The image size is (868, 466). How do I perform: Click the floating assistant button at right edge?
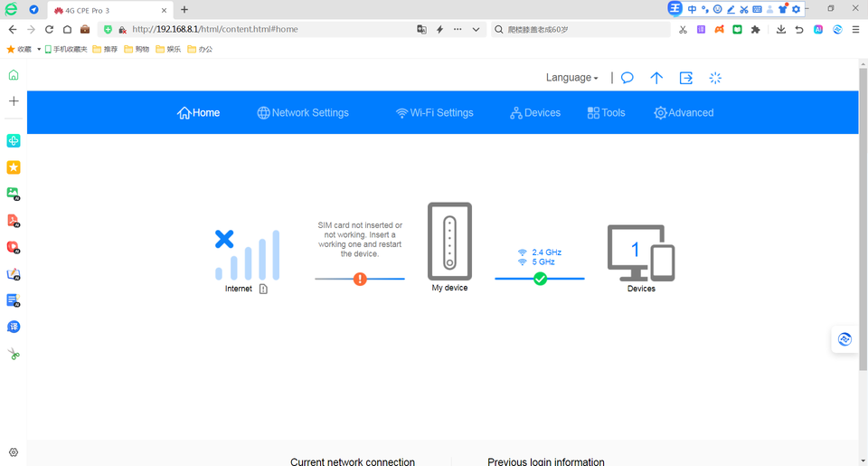pyautogui.click(x=844, y=339)
